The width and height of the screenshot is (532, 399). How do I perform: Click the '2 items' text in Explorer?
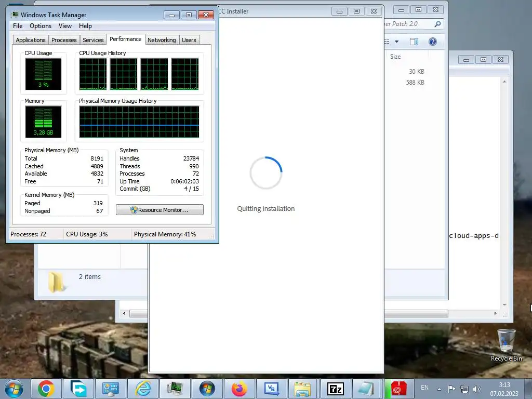click(x=89, y=277)
